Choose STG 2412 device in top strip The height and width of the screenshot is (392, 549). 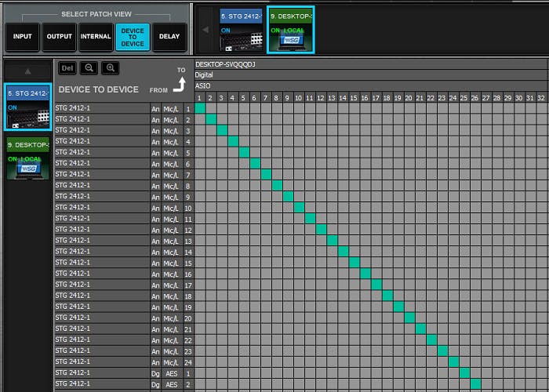(x=239, y=29)
